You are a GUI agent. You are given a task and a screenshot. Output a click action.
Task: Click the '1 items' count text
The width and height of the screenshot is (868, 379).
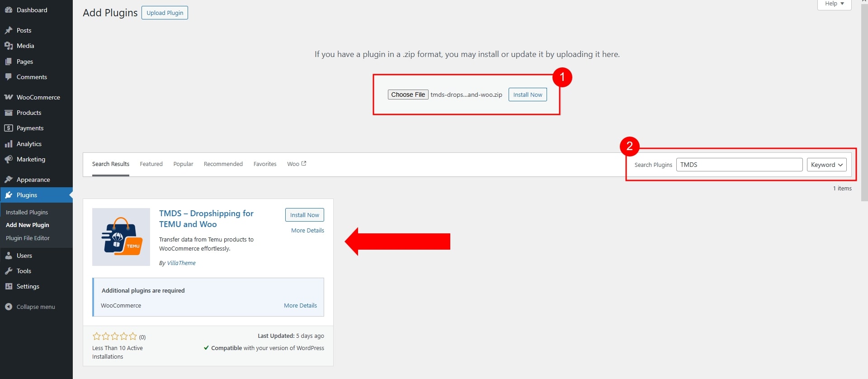tap(842, 188)
